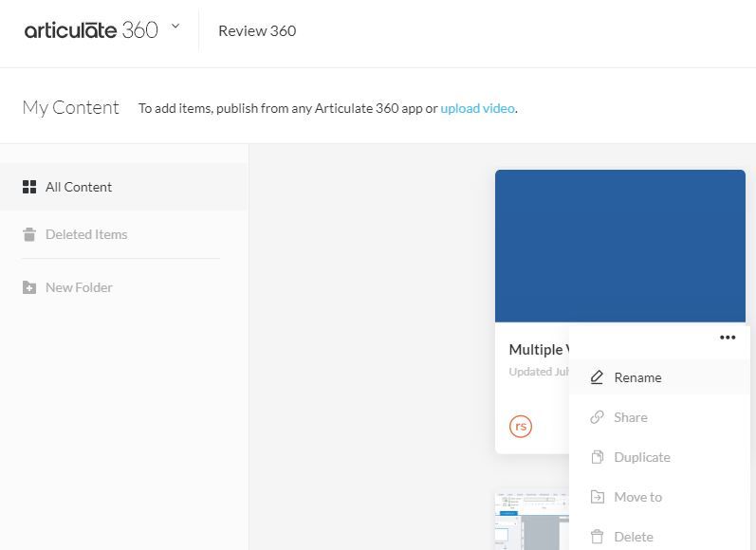Click the Duplicate copy icon
This screenshot has height=550, width=756.
click(x=598, y=457)
